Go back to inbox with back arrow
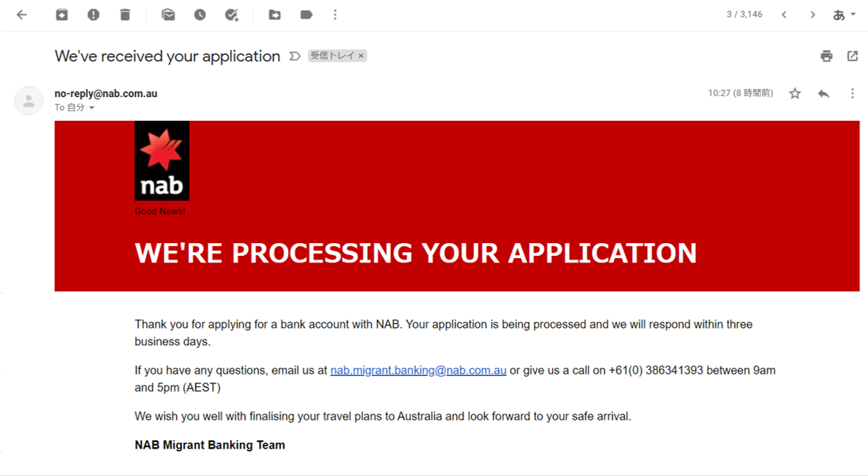The height and width of the screenshot is (476, 868). 22,15
